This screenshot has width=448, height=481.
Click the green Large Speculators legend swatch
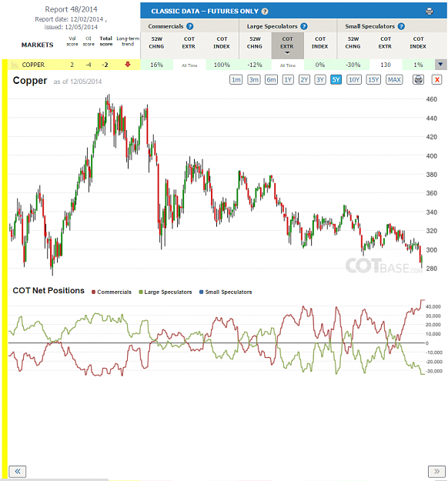[141, 292]
